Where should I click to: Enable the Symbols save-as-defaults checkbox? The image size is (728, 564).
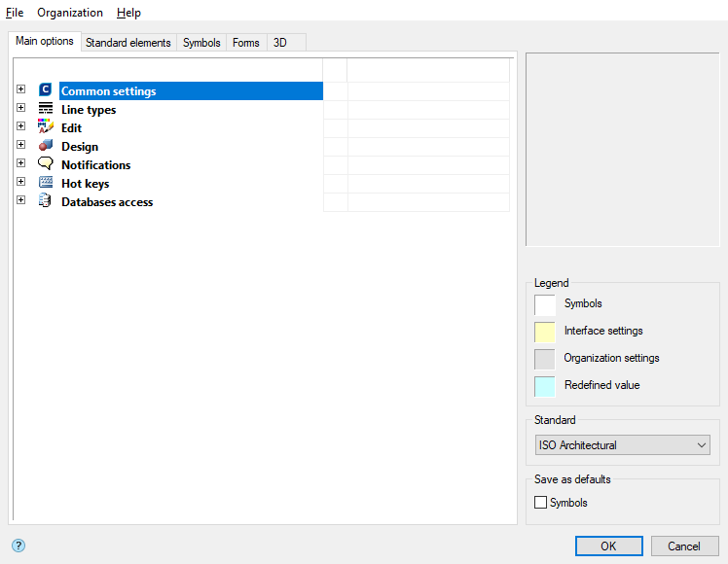(541, 503)
